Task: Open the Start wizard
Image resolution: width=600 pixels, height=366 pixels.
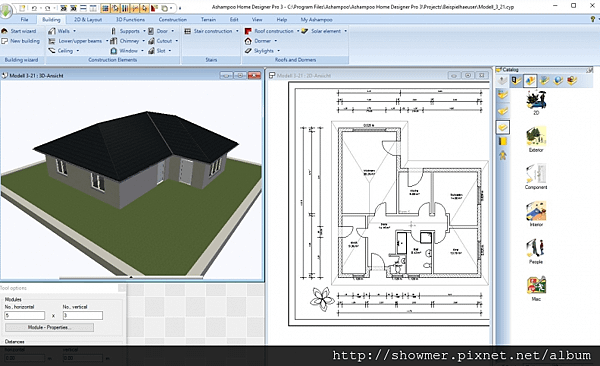Action: [19, 31]
